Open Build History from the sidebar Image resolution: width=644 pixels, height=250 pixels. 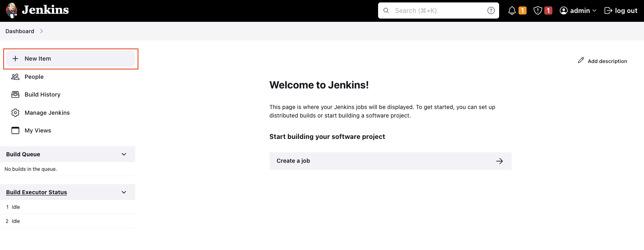42,95
